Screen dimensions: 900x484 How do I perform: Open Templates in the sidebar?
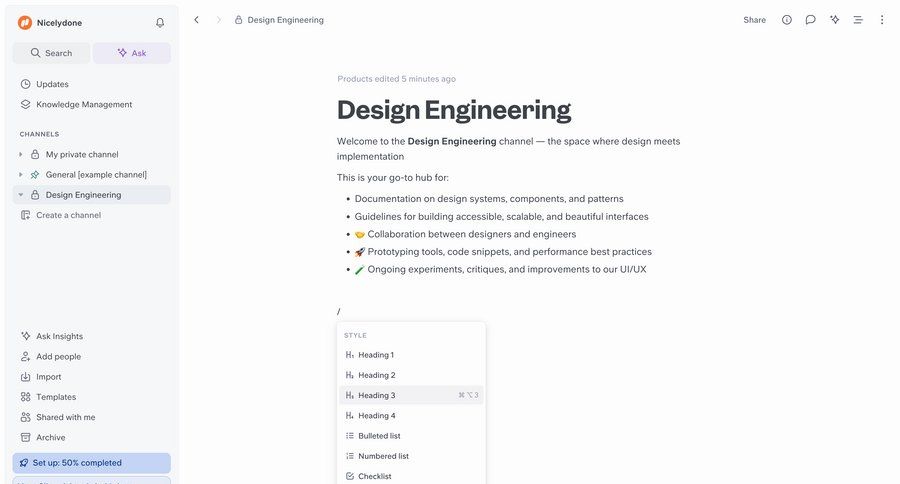56,397
